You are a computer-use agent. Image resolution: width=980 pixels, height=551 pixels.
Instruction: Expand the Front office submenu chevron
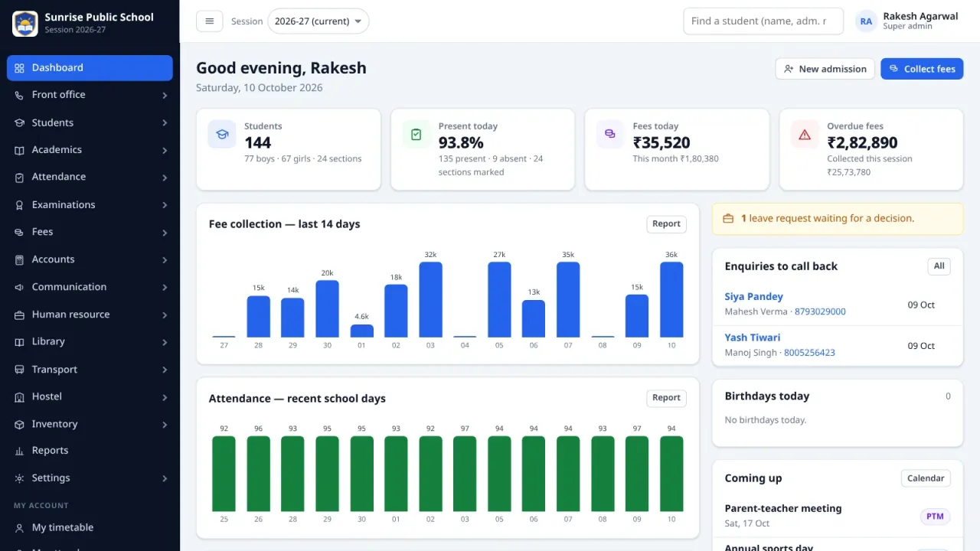[165, 96]
